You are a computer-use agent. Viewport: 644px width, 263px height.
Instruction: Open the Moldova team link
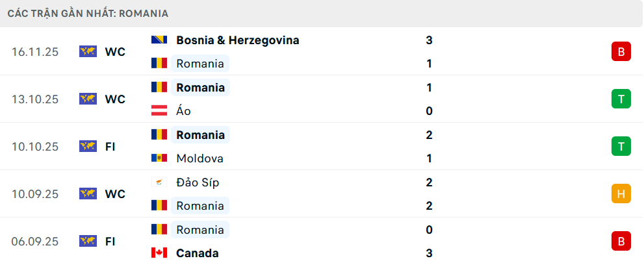pos(200,158)
